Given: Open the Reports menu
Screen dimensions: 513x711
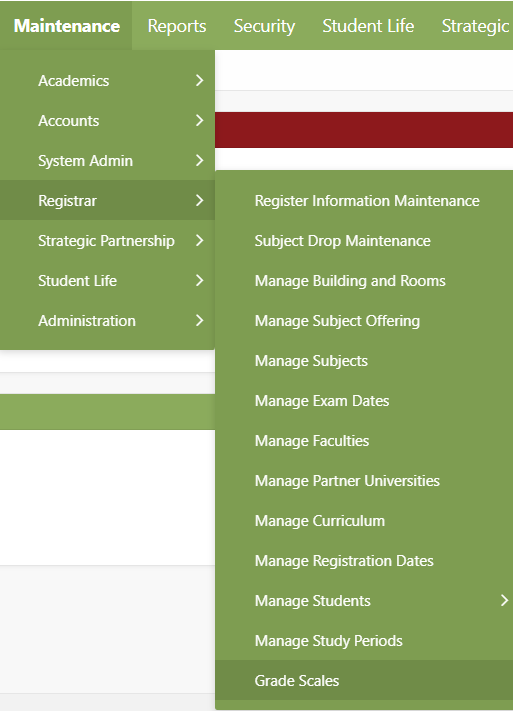Looking at the screenshot, I should pos(177,26).
